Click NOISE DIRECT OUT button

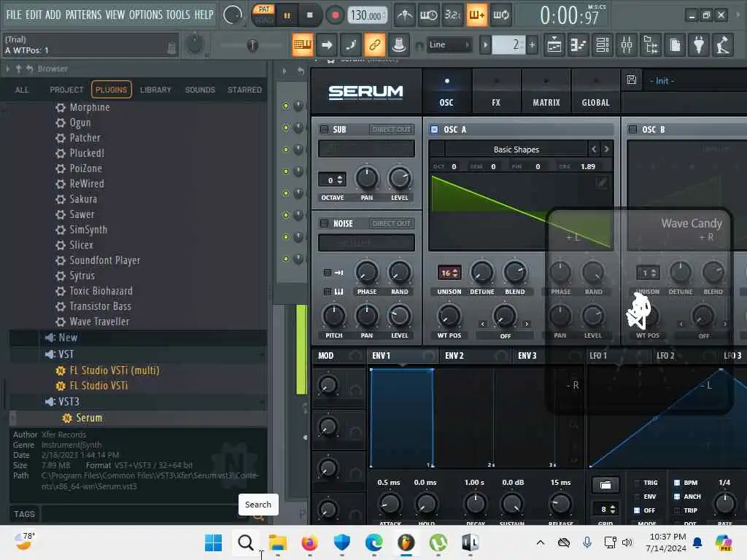click(392, 223)
